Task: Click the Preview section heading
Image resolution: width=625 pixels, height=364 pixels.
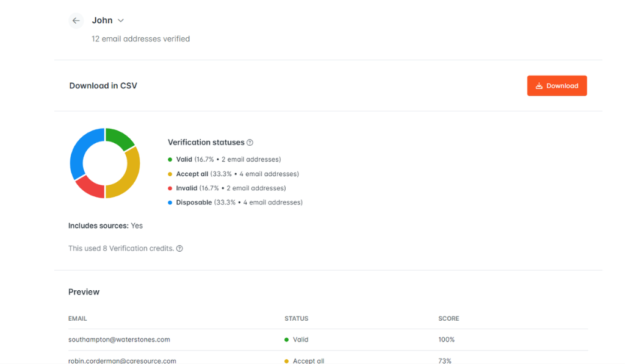Action: coord(84,292)
